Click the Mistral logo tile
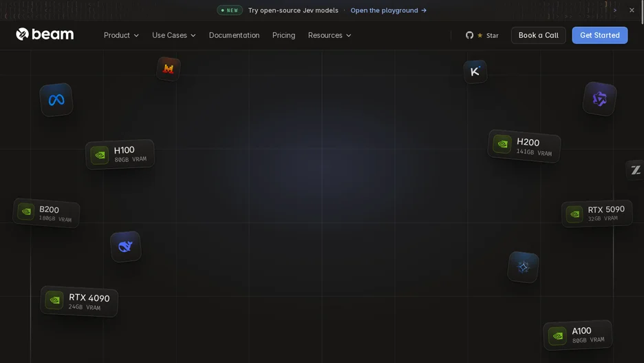 169,69
